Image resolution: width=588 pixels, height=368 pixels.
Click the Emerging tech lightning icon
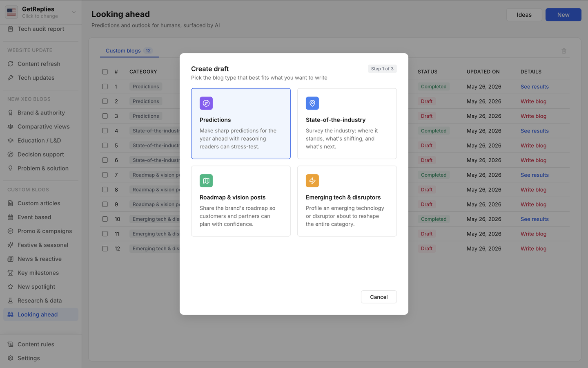coord(312,181)
